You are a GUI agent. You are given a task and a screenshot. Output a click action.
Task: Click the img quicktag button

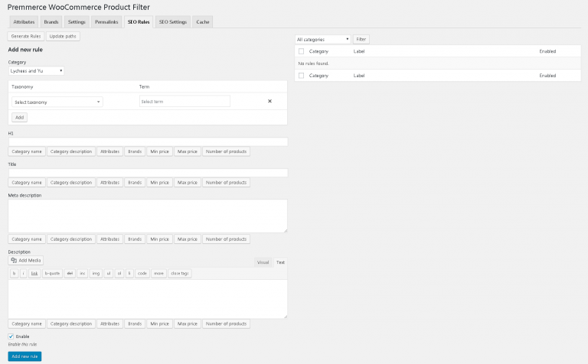click(x=96, y=273)
